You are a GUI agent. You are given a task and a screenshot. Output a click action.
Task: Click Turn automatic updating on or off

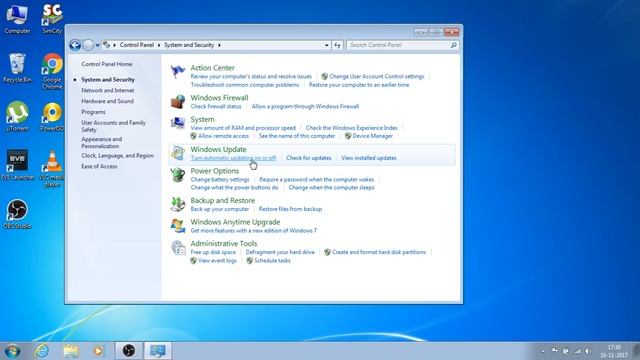pos(233,158)
